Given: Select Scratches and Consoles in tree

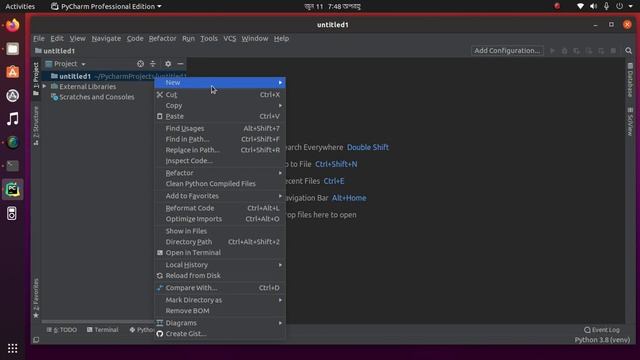Looking at the screenshot, I should click(x=96, y=97).
